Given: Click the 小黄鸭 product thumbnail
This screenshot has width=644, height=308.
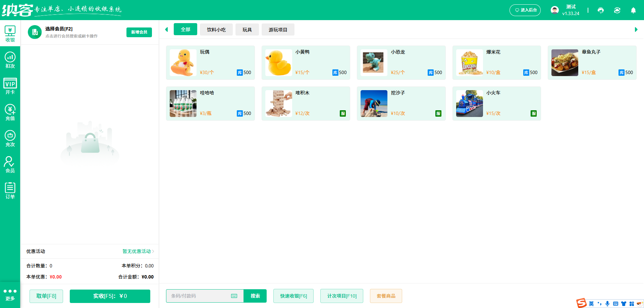Looking at the screenshot, I should [278, 63].
